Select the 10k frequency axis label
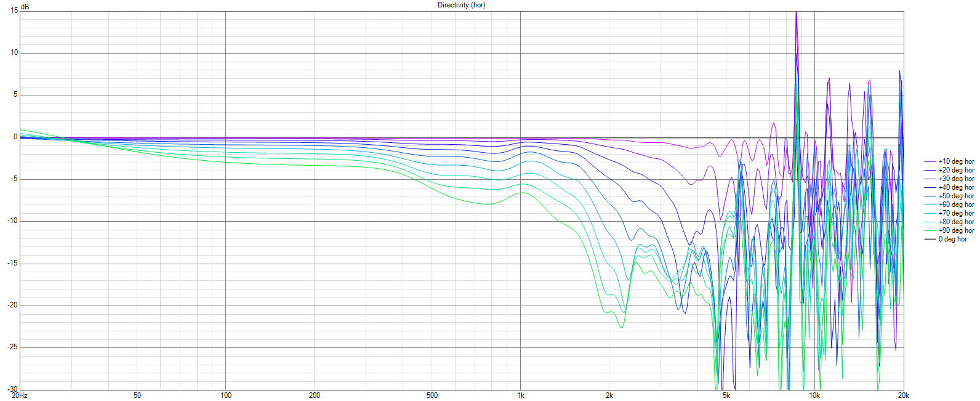Screen dimensions: 980x401 (x=814, y=395)
